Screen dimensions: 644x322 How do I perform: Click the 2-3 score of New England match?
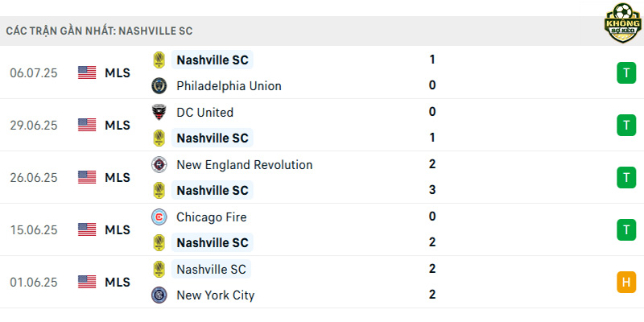431,177
